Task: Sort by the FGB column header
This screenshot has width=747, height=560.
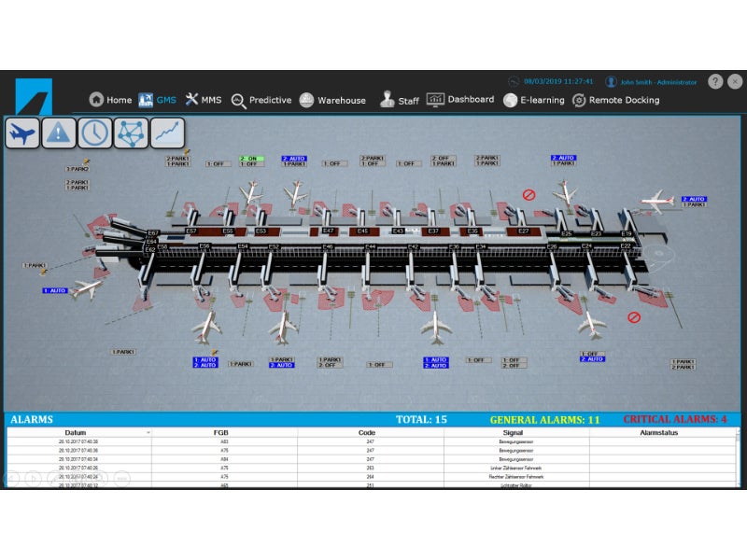Action: click(224, 433)
